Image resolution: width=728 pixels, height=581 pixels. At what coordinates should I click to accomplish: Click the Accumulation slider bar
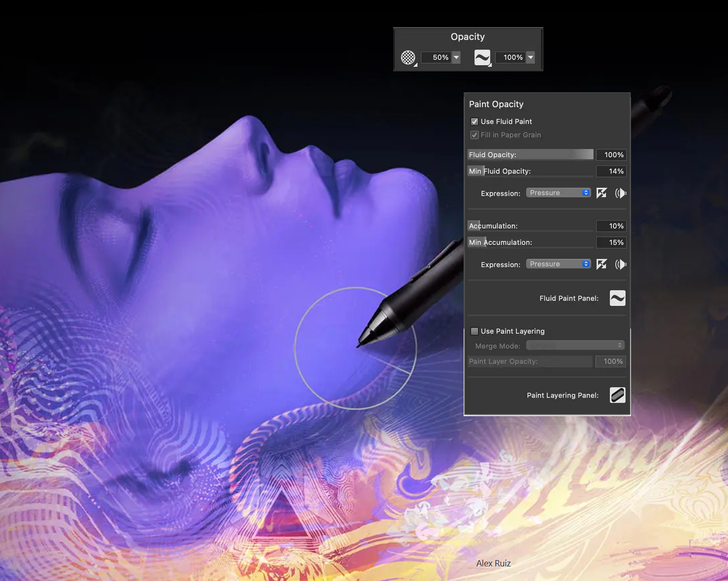[530, 226]
